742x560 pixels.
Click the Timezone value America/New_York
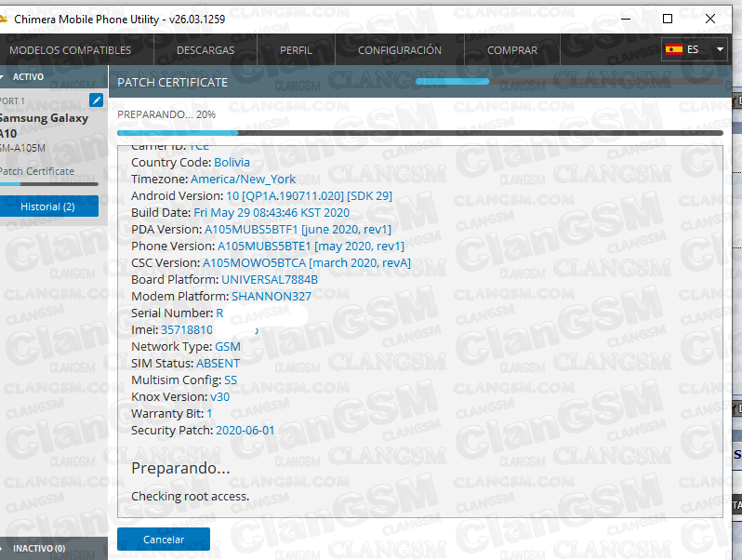click(x=244, y=179)
